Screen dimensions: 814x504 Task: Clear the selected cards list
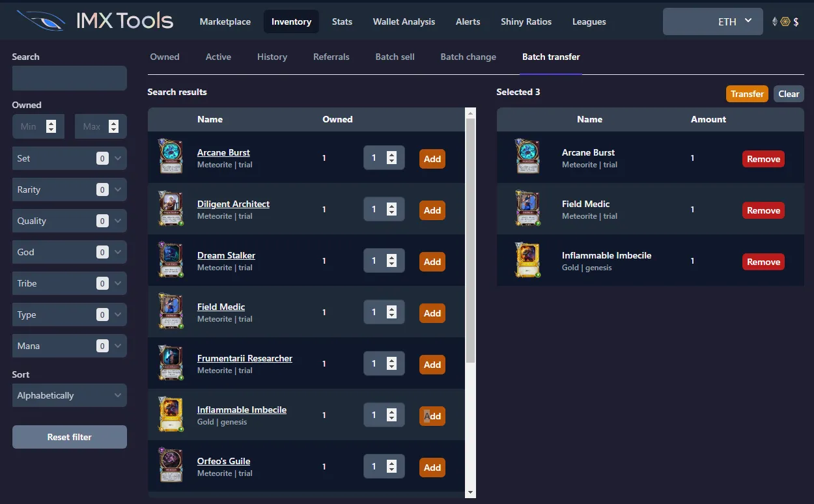[789, 94]
